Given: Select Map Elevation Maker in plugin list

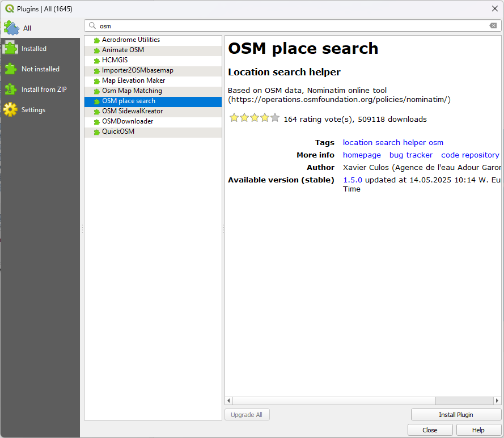Looking at the screenshot, I should tap(133, 80).
